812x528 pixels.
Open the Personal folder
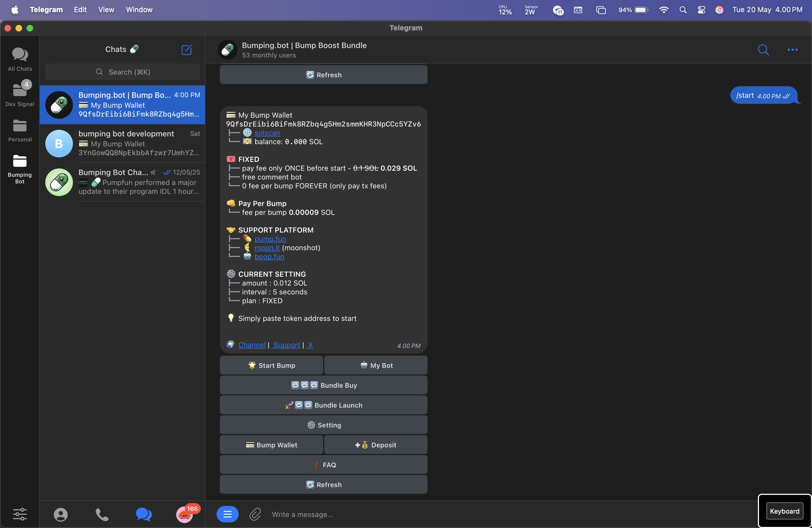[20, 131]
